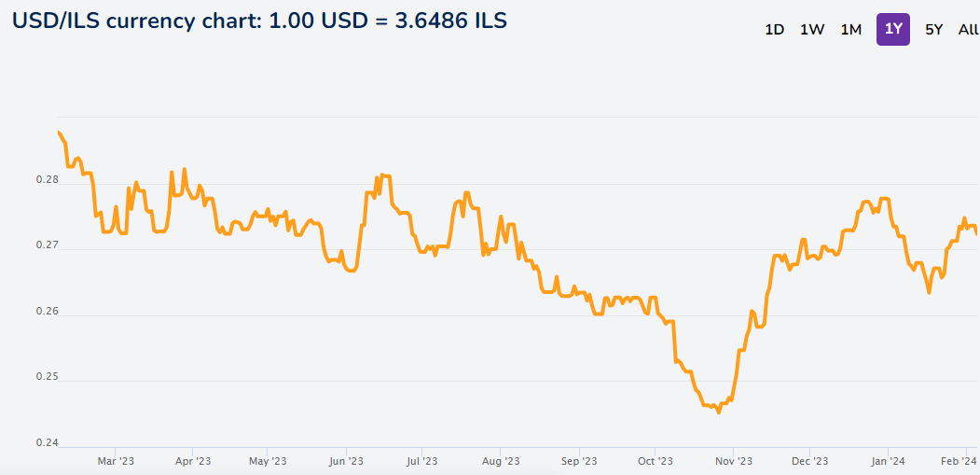Click the USD/ILS currency chart heading
This screenshot has height=475, width=980.
pos(259,21)
